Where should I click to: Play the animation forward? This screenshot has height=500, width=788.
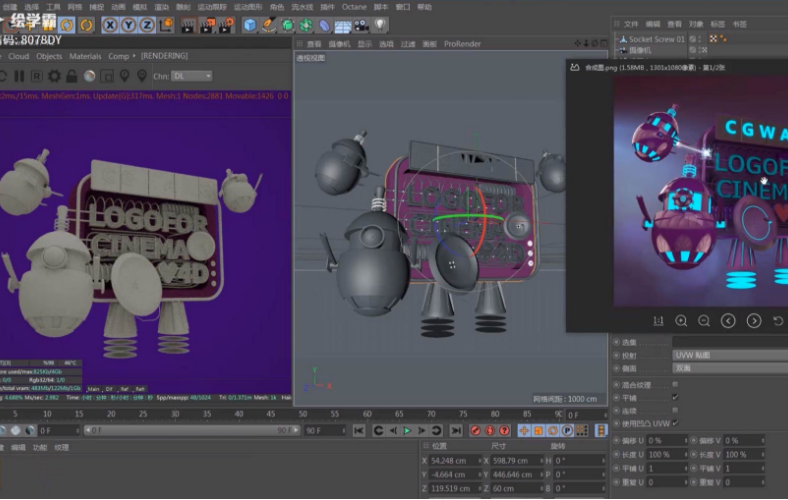click(407, 430)
